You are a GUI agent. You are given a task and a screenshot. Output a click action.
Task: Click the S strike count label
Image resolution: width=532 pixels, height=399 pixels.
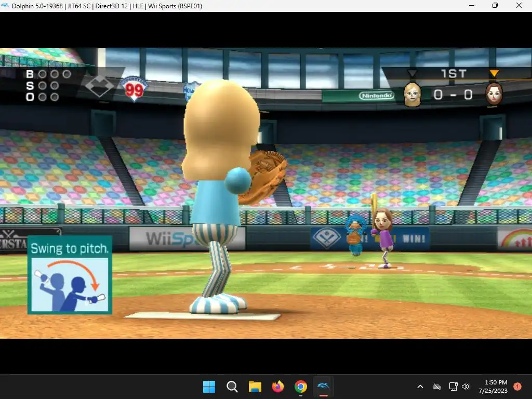(30, 86)
